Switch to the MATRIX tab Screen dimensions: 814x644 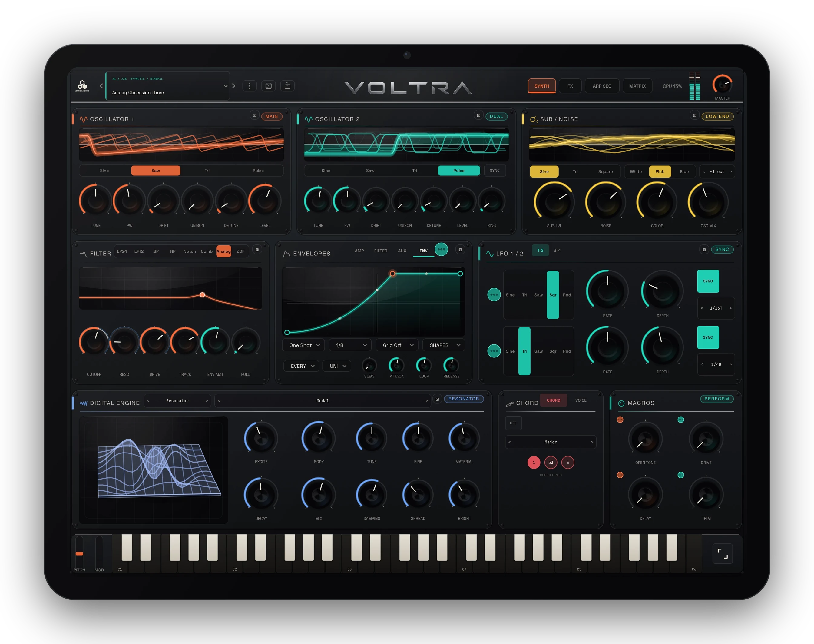point(637,86)
